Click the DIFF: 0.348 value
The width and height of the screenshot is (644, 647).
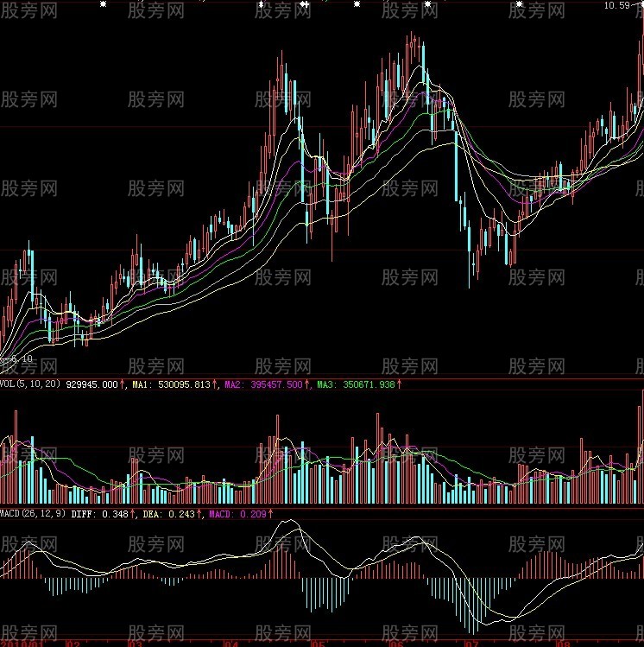point(100,514)
